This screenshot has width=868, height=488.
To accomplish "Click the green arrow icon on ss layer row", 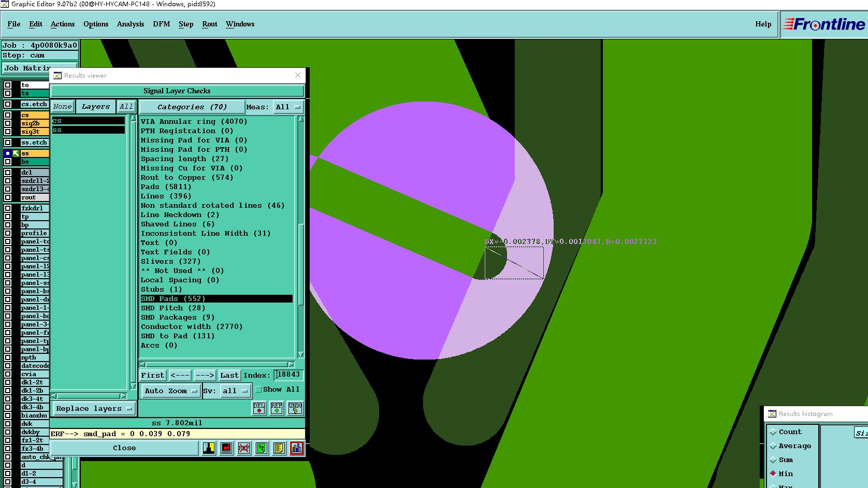I will [x=16, y=153].
